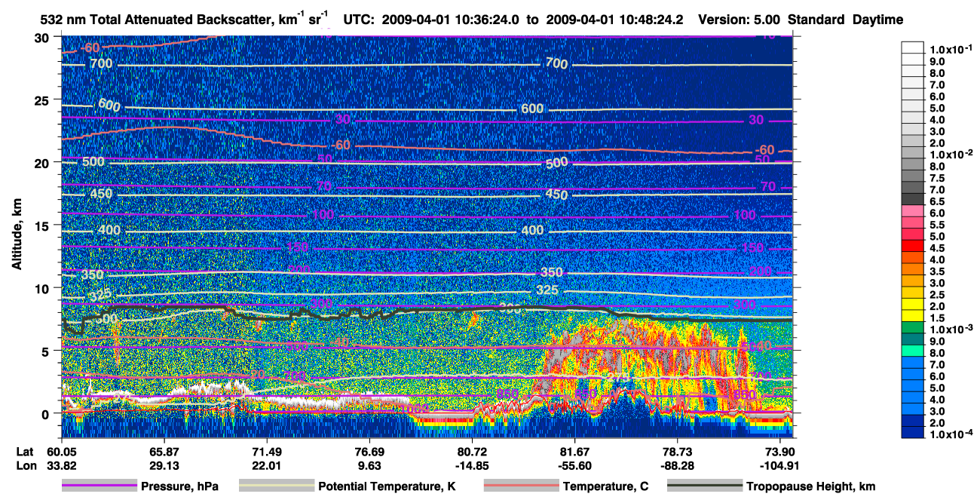This screenshot has width=980, height=503.
Task: Click the colorbar label '1.5'
Action: pos(936,318)
